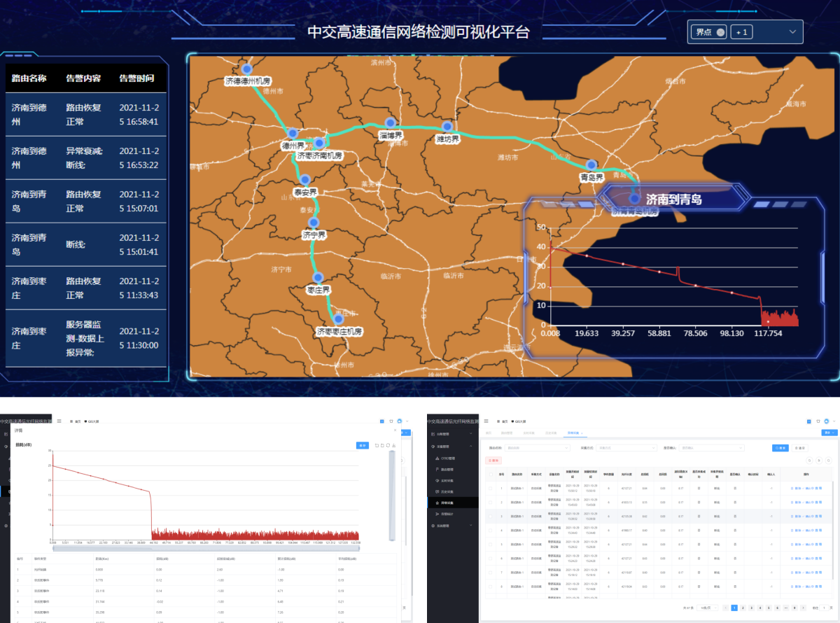Click the 济青青岛机房 marker
Viewport: 840px width, 623px height.
(x=634, y=198)
